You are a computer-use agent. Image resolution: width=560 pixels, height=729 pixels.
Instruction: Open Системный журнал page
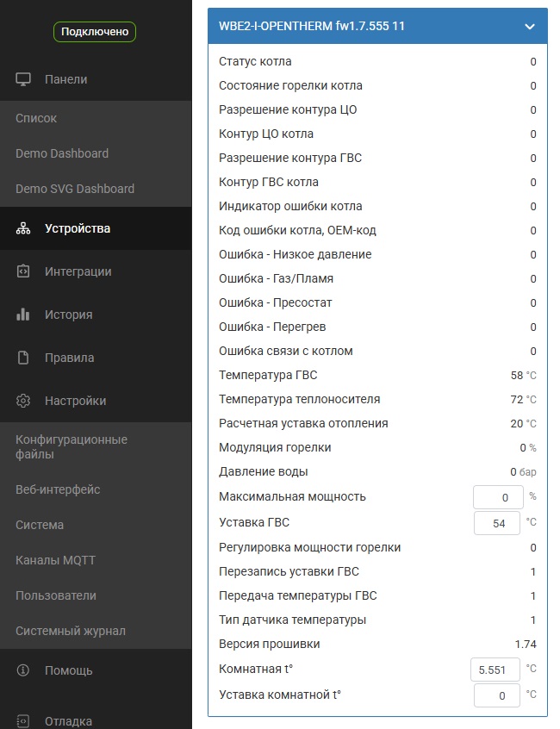tap(70, 631)
